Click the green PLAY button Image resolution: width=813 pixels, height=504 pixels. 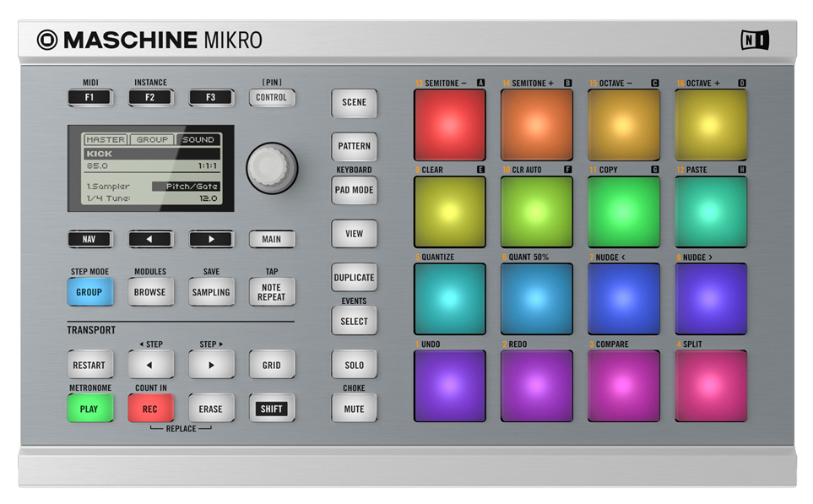(89, 409)
